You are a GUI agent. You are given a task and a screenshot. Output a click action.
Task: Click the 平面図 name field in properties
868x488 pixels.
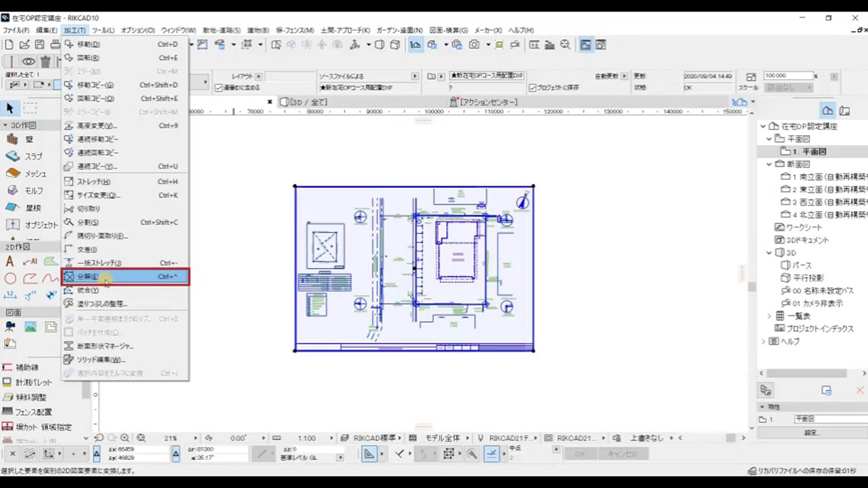click(830, 419)
